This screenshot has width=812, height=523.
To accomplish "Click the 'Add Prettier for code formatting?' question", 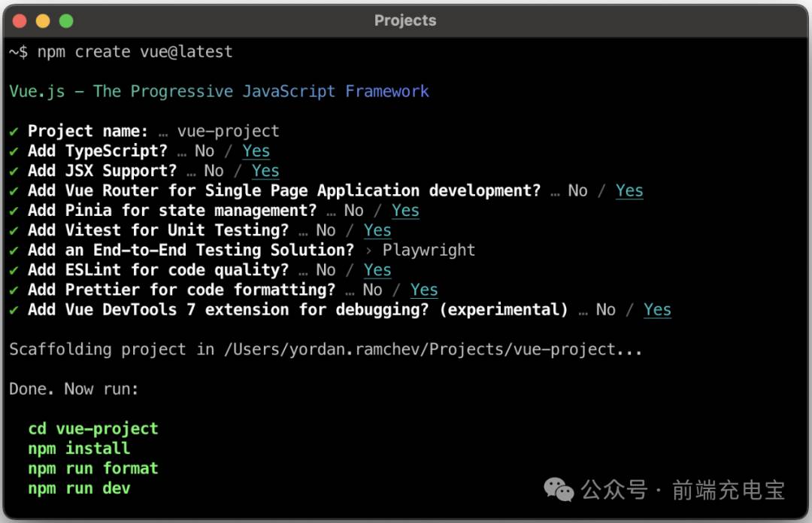I will coord(182,290).
